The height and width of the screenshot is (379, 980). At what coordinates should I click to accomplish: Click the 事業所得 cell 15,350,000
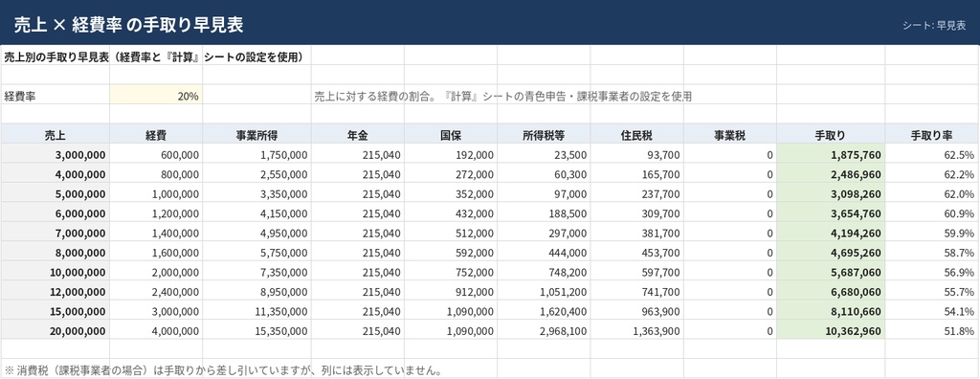[x=256, y=330]
